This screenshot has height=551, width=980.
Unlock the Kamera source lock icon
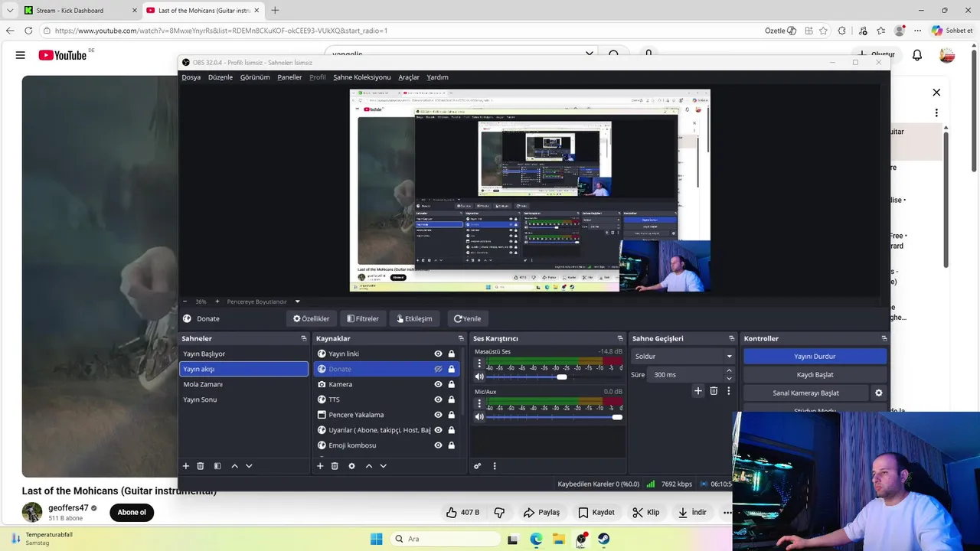452,384
